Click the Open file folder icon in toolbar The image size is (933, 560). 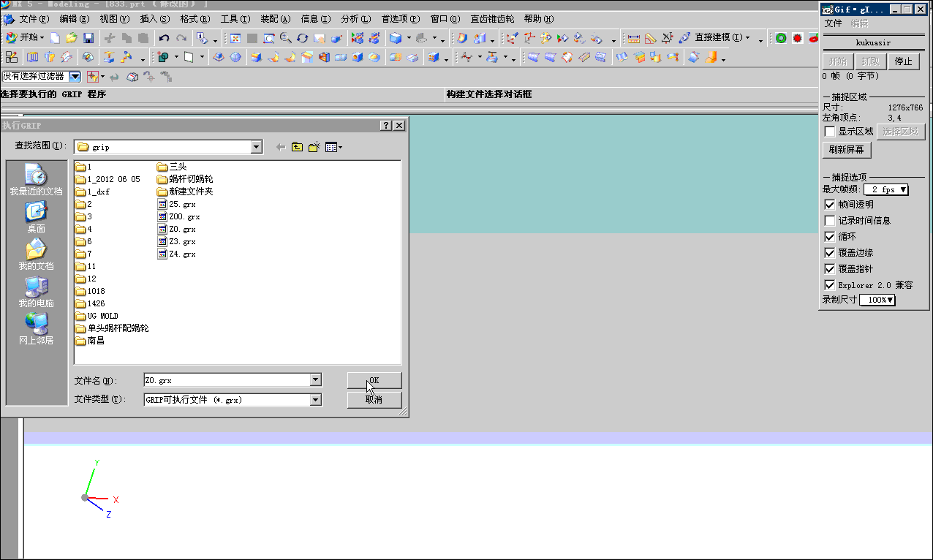71,37
